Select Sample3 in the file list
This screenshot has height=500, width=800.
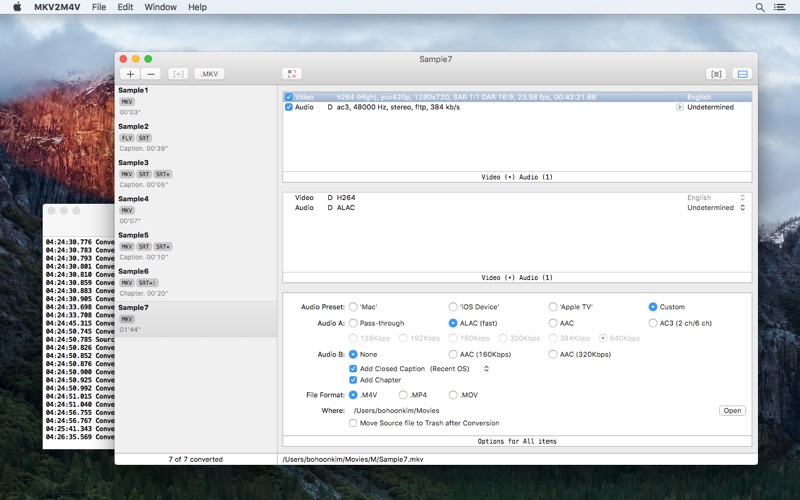[196, 175]
